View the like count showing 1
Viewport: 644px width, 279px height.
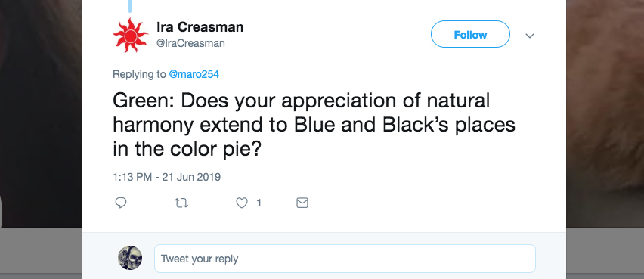pos(259,203)
